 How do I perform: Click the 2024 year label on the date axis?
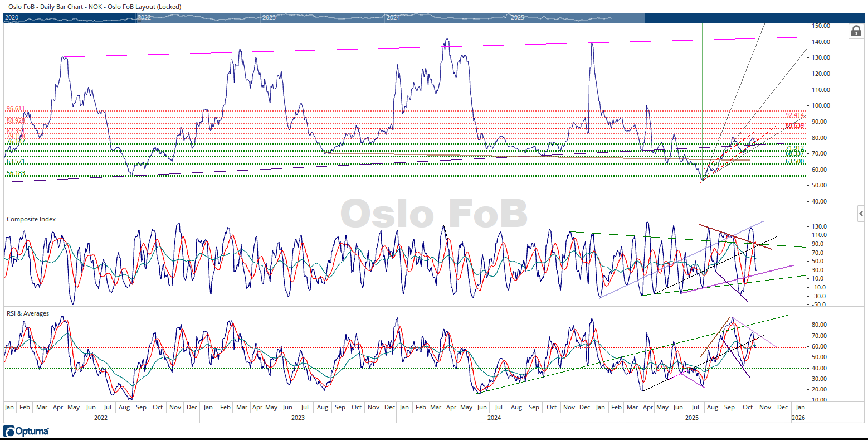[x=494, y=417]
